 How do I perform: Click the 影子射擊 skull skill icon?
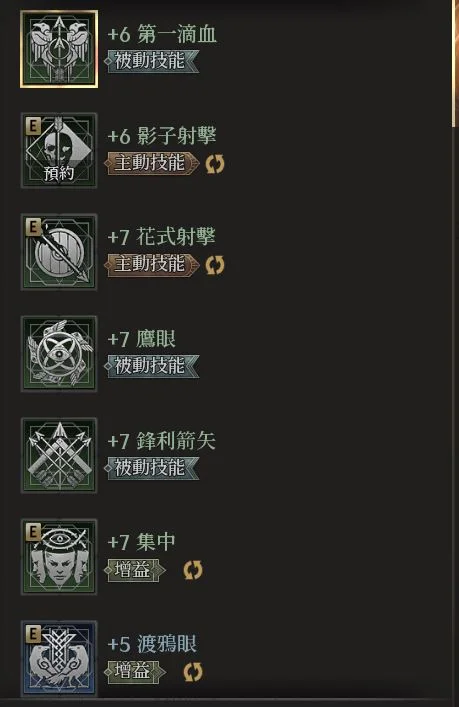click(x=59, y=151)
